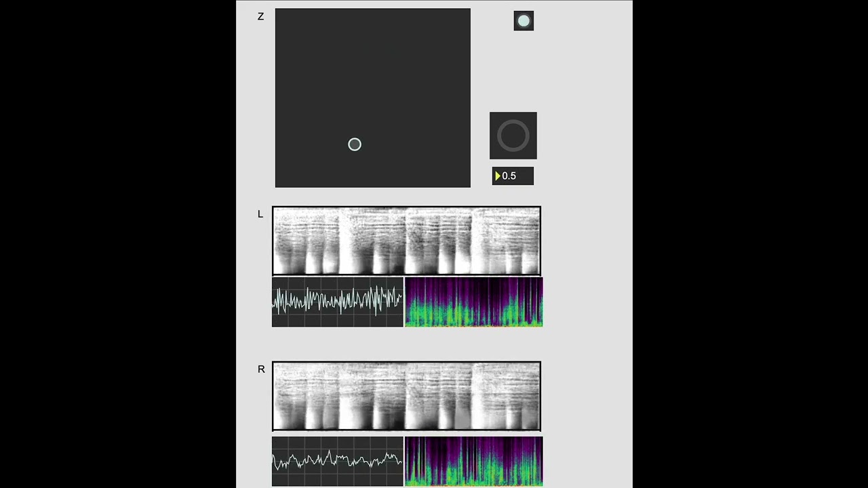The height and width of the screenshot is (488, 868).
Task: Click the R channel colored spectrum view
Action: coord(474,462)
